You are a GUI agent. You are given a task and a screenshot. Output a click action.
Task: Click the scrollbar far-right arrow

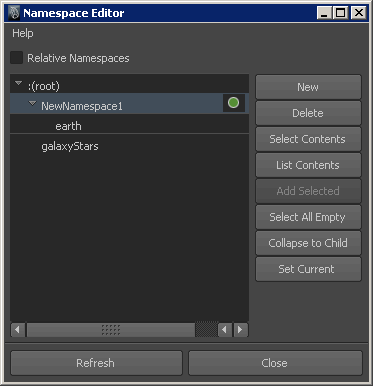coord(240,330)
